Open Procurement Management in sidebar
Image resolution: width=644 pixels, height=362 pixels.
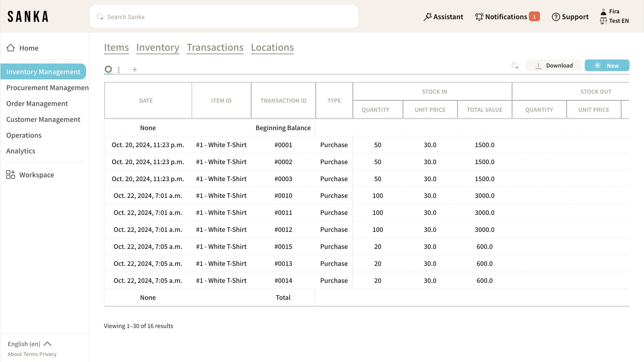pos(47,88)
